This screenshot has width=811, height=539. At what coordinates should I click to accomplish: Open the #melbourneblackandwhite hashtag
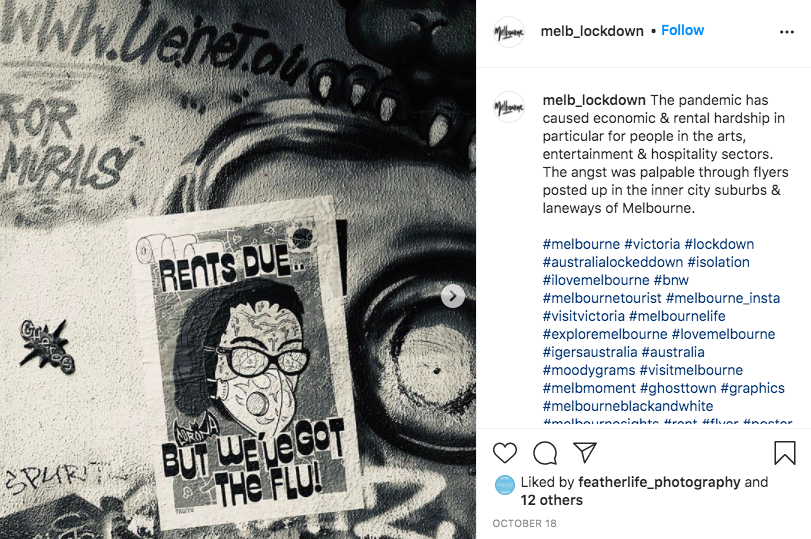[628, 406]
